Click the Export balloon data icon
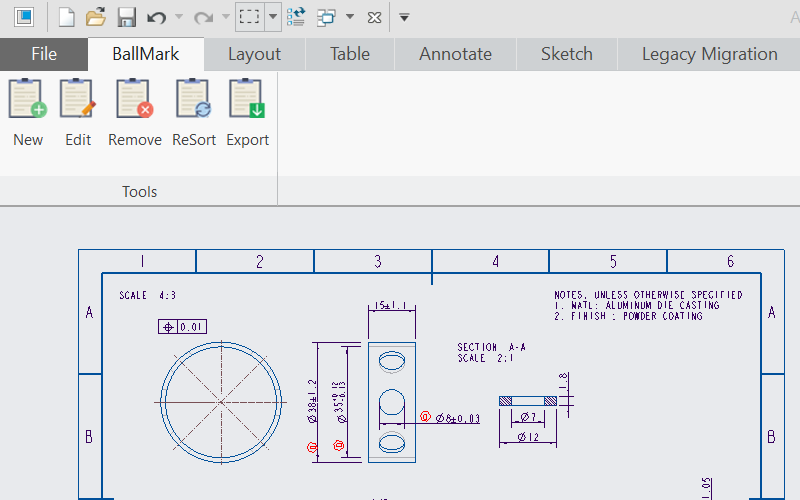 point(247,100)
